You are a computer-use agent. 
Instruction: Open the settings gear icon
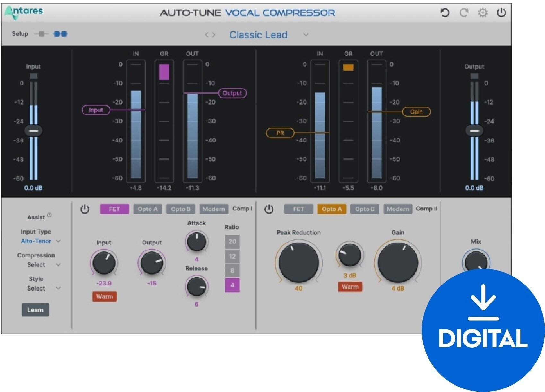[x=483, y=13]
